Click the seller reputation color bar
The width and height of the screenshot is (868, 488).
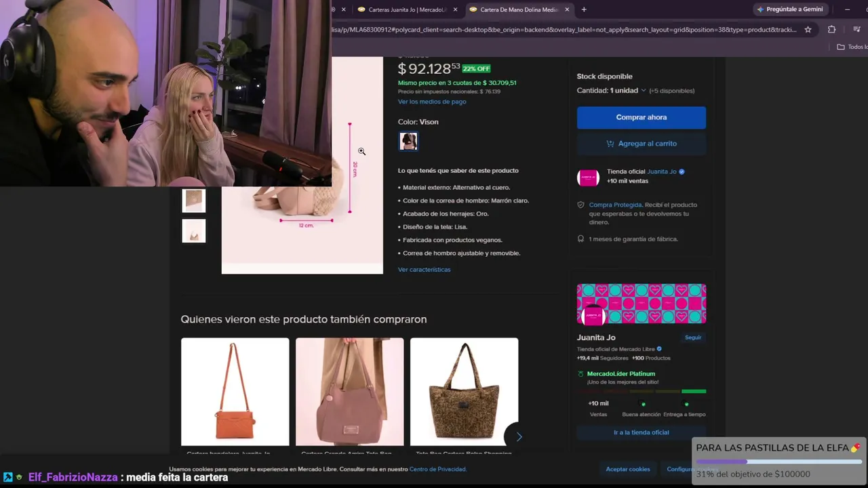pos(642,391)
